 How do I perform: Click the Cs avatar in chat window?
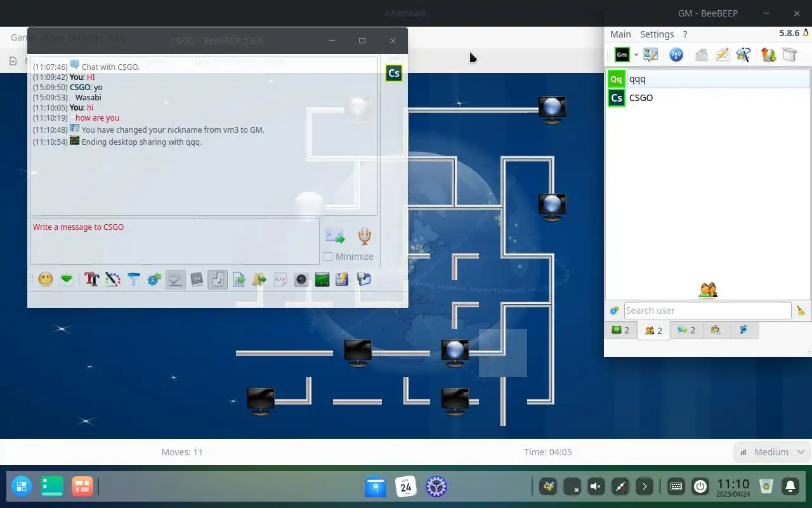[x=394, y=73]
